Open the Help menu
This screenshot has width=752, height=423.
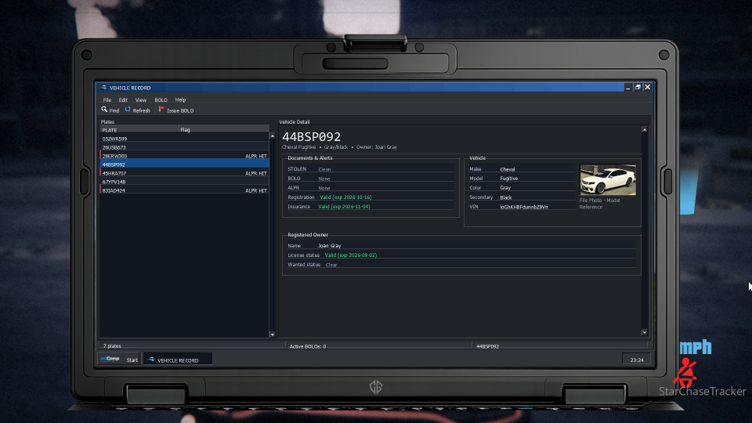tap(180, 100)
